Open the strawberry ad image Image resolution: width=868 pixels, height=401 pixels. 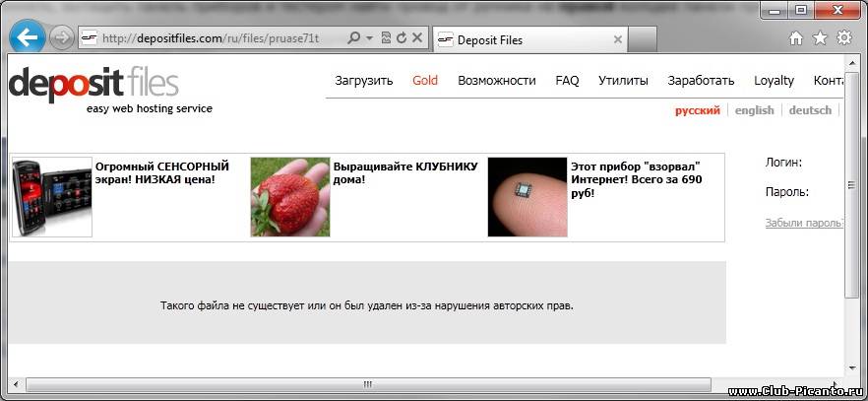coord(290,197)
